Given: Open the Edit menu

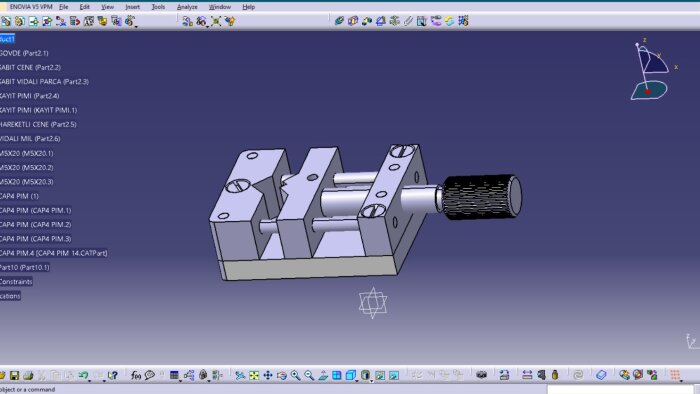Looking at the screenshot, I should coord(84,7).
